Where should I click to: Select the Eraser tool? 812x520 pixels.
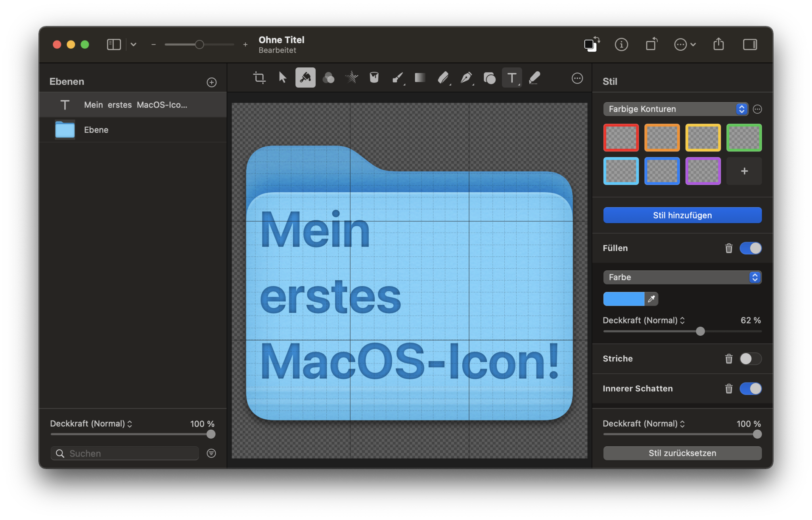coord(444,78)
